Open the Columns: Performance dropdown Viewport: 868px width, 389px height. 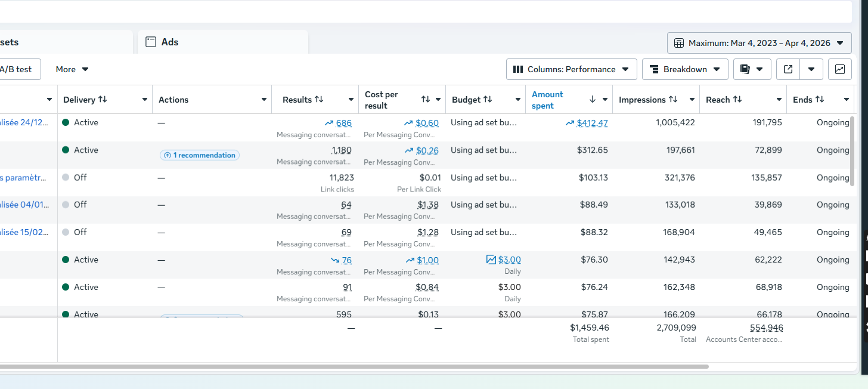tap(571, 69)
